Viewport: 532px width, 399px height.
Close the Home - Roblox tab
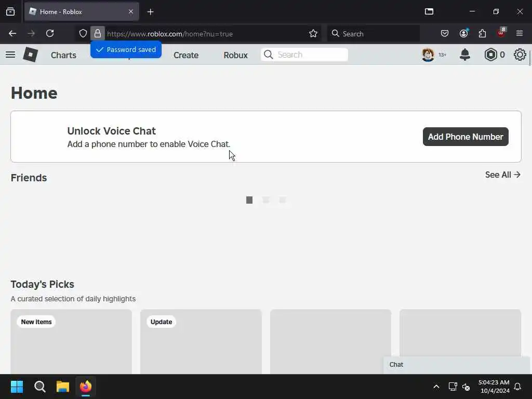coord(131,11)
